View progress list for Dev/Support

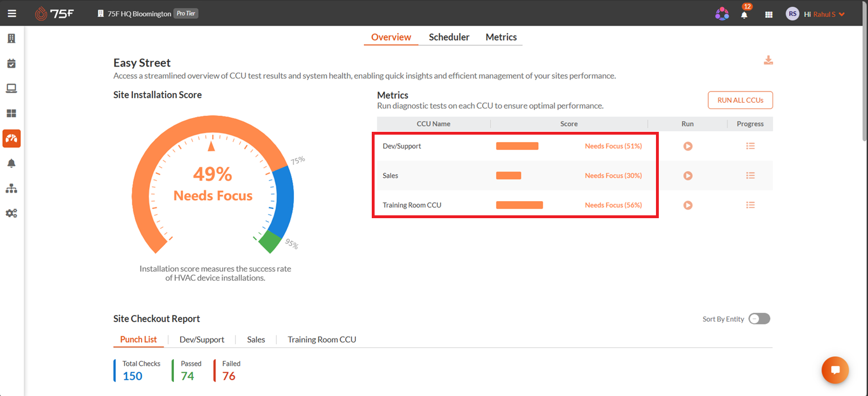click(750, 146)
